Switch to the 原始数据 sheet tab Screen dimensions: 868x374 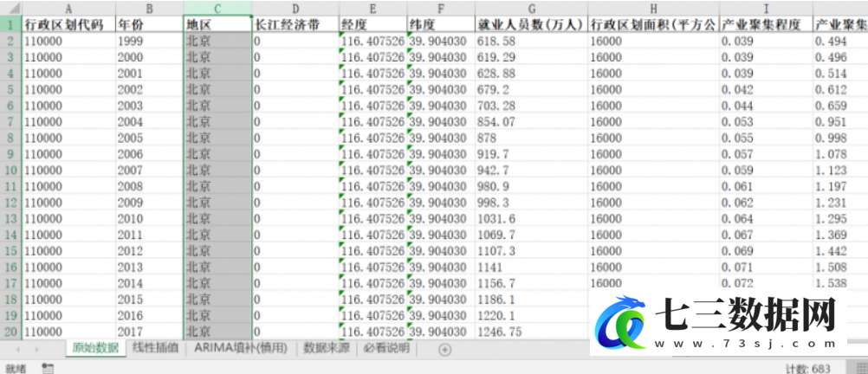[95, 348]
